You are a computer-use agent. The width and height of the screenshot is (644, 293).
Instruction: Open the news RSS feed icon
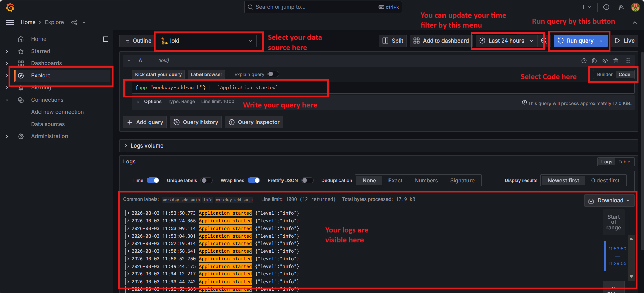coord(621,7)
